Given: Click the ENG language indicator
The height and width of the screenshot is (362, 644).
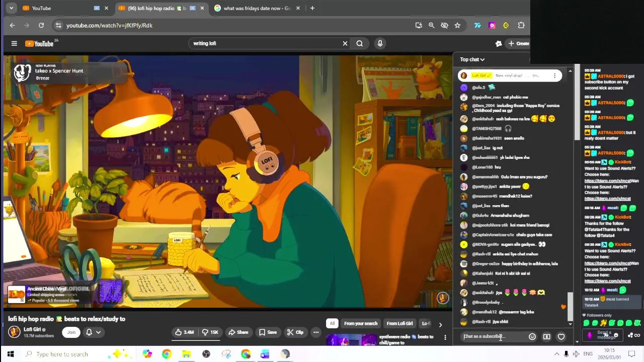Looking at the screenshot, I should pos(588,354).
